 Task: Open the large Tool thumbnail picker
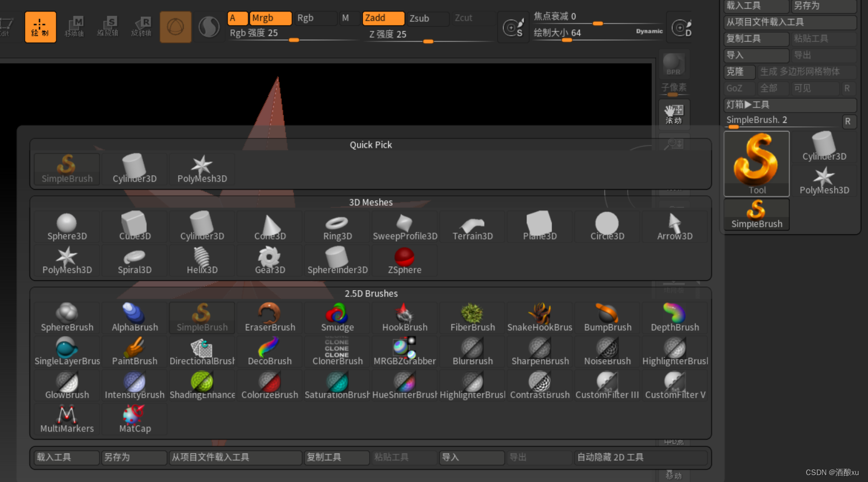pos(756,164)
